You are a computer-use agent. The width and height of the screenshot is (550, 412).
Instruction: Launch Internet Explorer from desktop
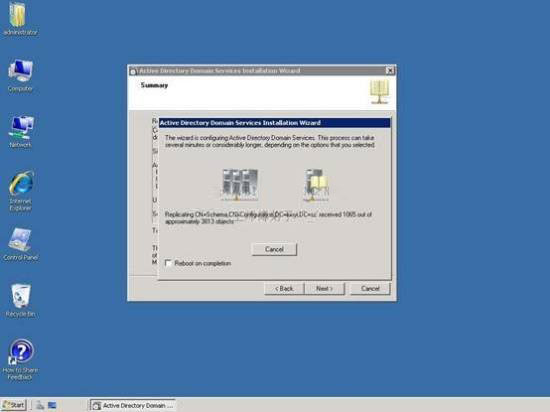click(x=20, y=191)
